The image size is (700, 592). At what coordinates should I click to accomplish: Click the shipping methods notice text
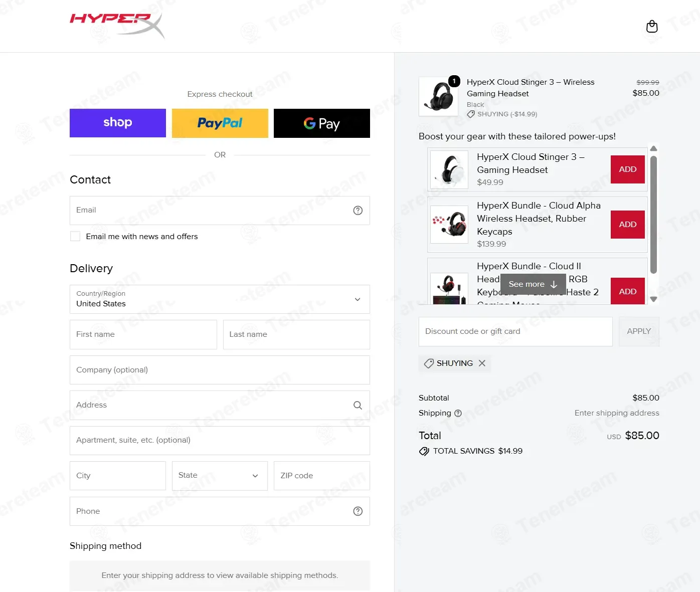[x=220, y=575]
